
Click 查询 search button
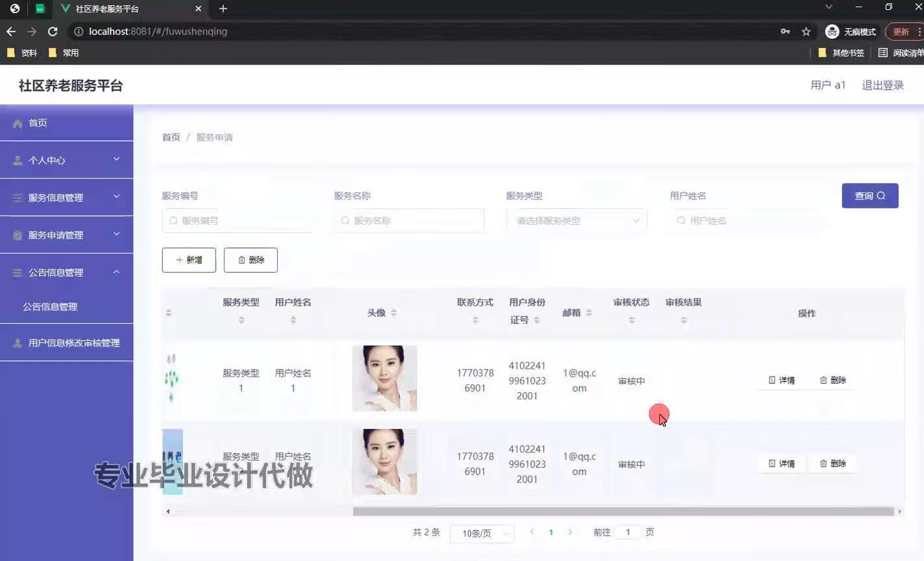click(870, 195)
